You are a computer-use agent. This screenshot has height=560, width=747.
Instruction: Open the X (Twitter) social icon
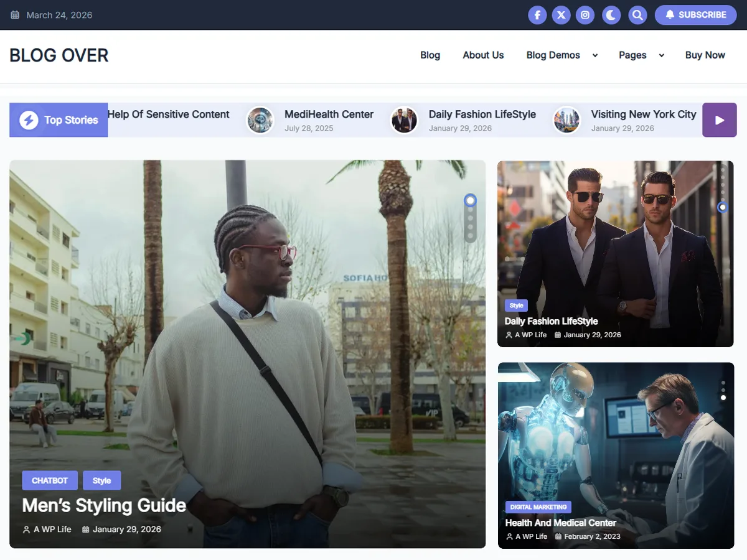561,15
